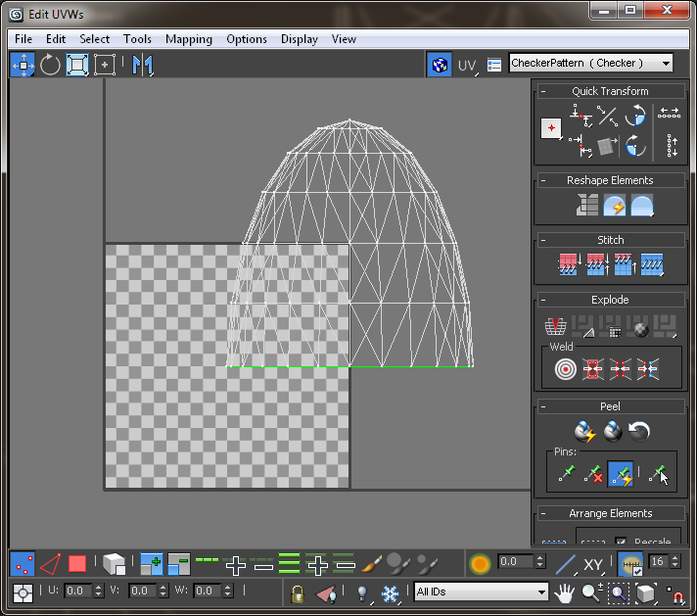697x616 pixels.
Task: Select the Scale Selected Subobjects tool
Action: point(77,65)
